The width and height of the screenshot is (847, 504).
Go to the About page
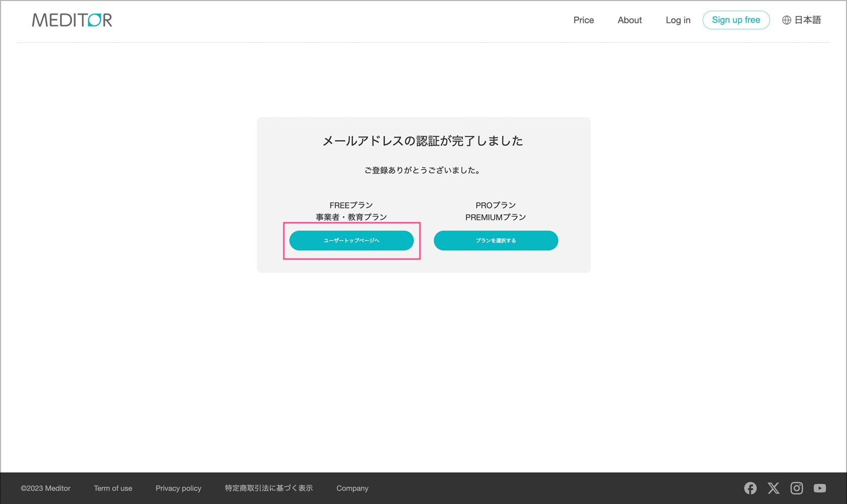click(630, 20)
